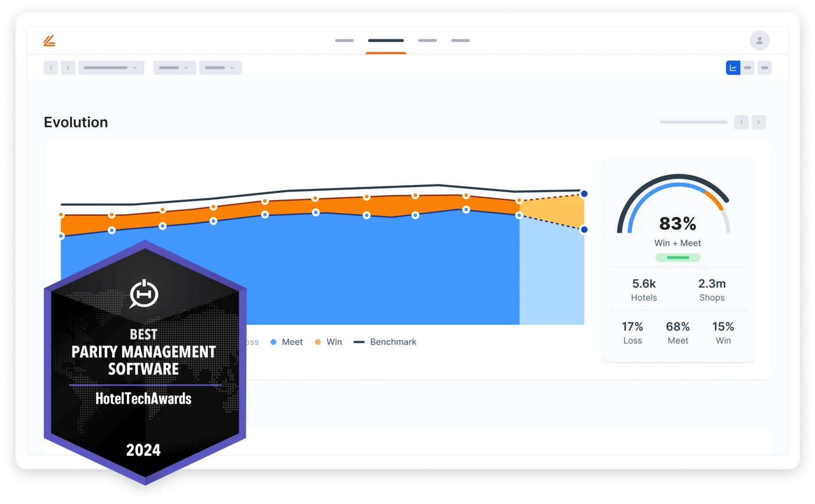
Task: Open the last navigation tab in the header
Action: coord(460,41)
